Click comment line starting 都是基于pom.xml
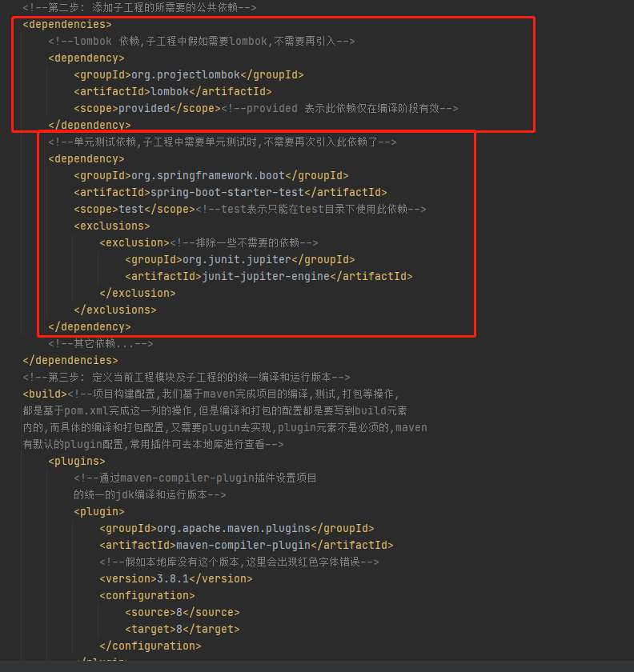This screenshot has height=672, width=634. coord(215,410)
